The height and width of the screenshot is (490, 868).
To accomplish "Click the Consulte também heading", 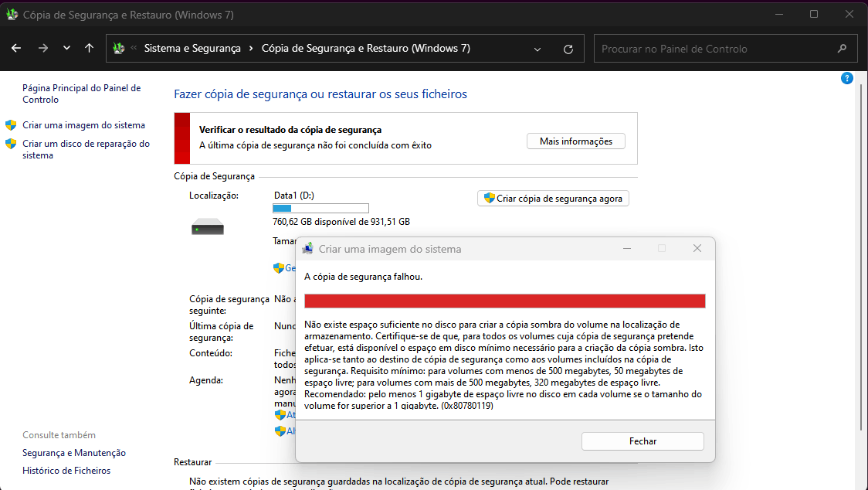I will [x=59, y=435].
